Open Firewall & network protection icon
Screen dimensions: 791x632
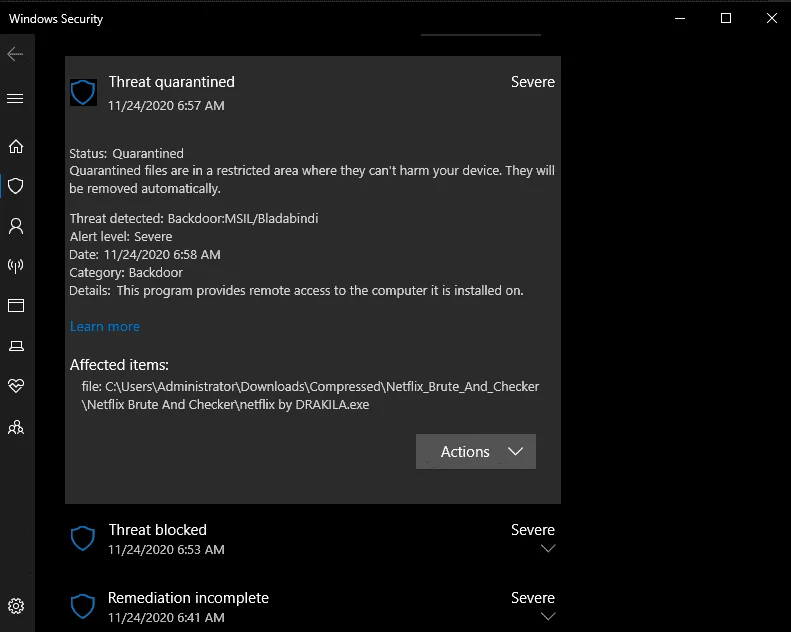point(16,266)
